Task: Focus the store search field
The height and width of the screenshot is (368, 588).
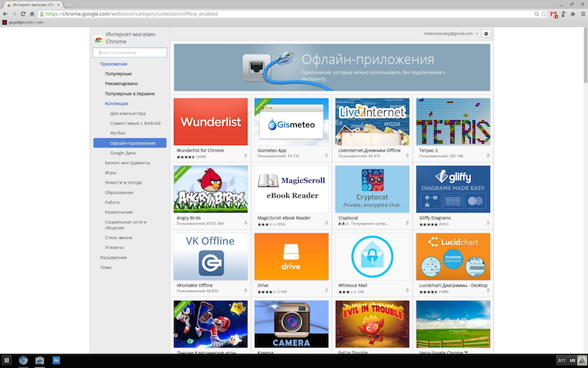Action: [129, 53]
